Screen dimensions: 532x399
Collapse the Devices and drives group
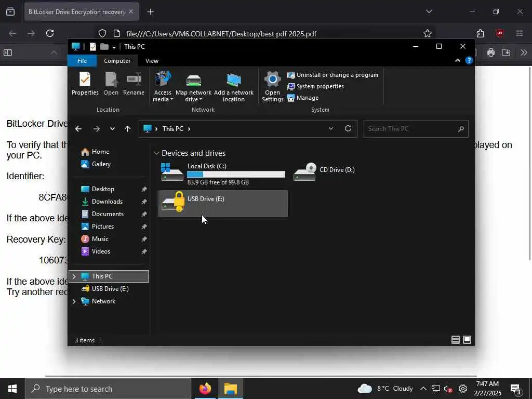coord(156,153)
